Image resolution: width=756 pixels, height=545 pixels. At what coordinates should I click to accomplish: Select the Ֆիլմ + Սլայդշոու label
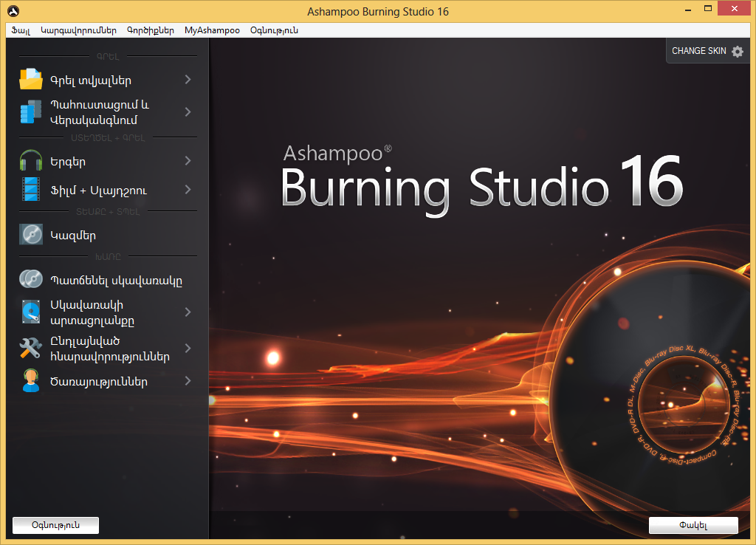[99, 191]
